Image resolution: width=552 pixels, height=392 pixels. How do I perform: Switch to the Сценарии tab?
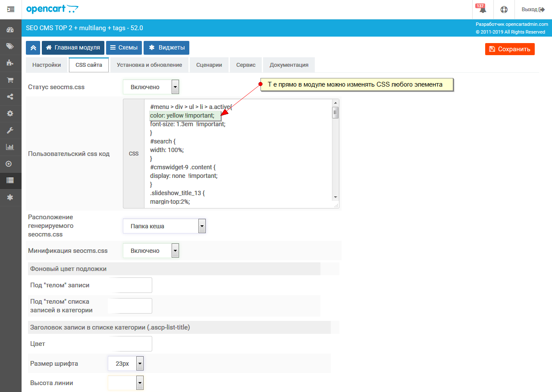pyautogui.click(x=209, y=65)
